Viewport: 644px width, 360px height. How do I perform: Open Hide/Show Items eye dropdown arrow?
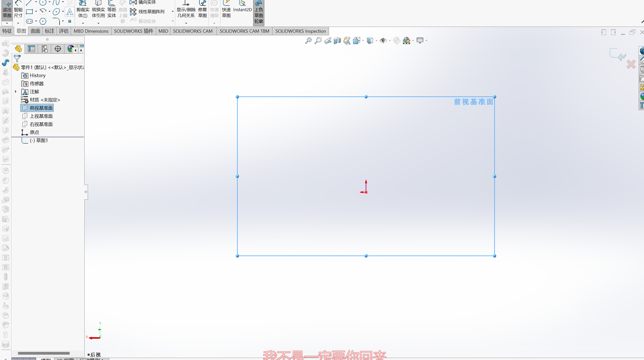[x=390, y=41]
